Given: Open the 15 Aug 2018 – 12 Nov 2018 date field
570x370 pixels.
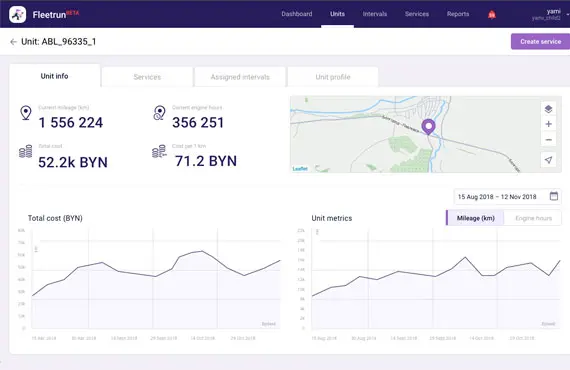Looking at the screenshot, I should tap(507, 197).
